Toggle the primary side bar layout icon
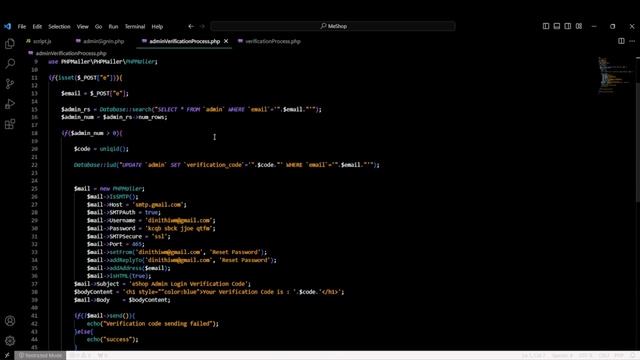 546,26
